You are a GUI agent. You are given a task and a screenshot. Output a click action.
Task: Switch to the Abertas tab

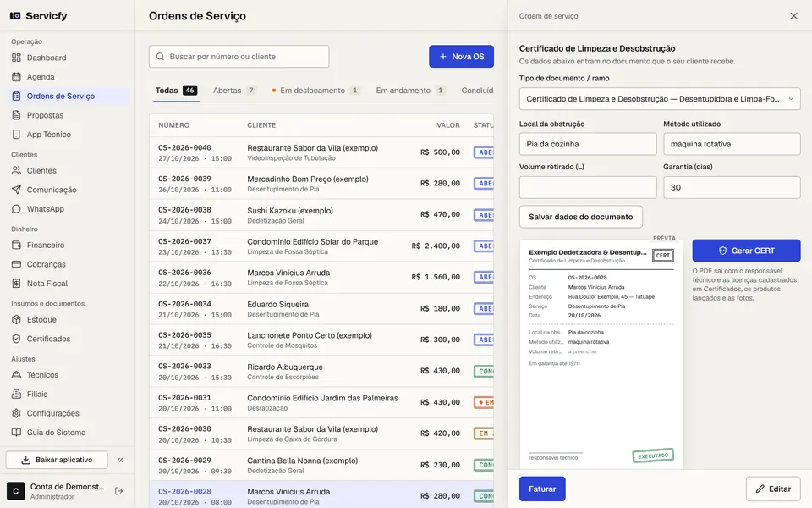tap(234, 91)
